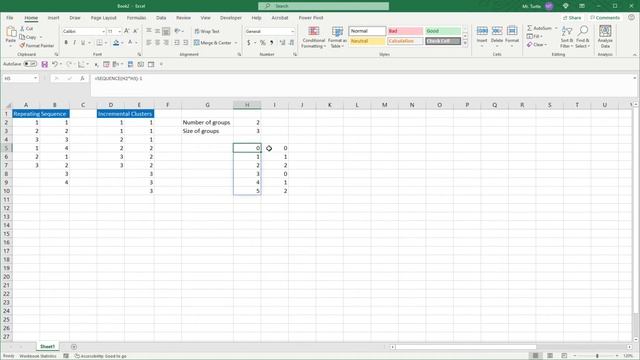The width and height of the screenshot is (640, 360).
Task: Click the Name Box showing H5
Action: (20, 78)
